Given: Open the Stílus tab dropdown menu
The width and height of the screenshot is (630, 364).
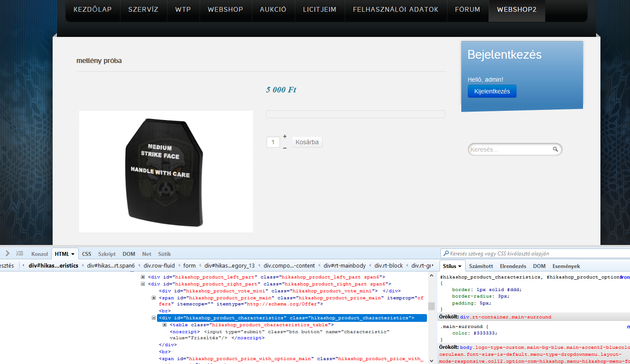Looking at the screenshot, I should [x=460, y=266].
